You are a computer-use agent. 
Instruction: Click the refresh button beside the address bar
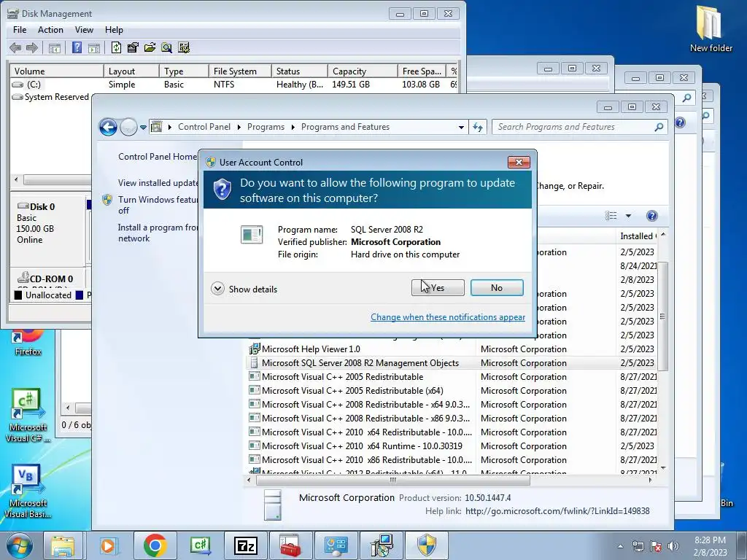tap(478, 127)
